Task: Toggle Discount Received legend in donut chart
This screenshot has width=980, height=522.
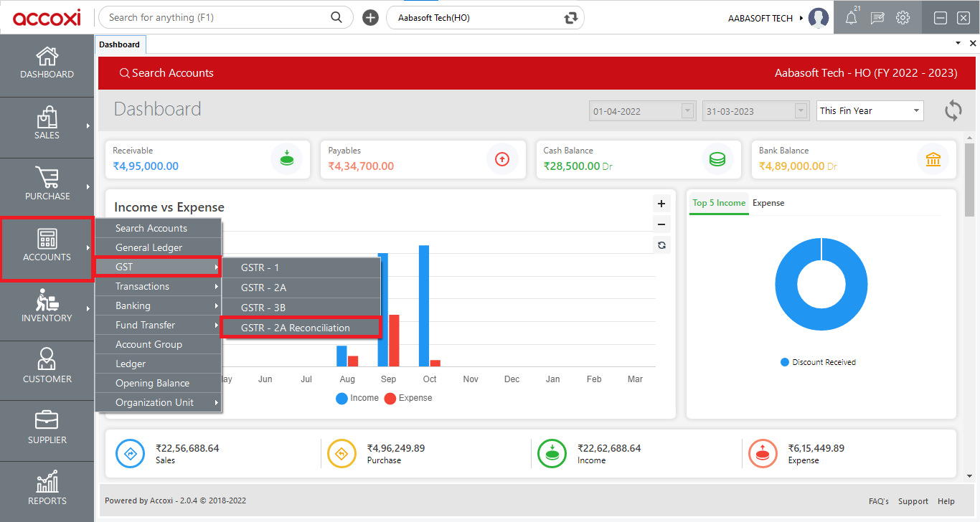Action: pyautogui.click(x=819, y=362)
